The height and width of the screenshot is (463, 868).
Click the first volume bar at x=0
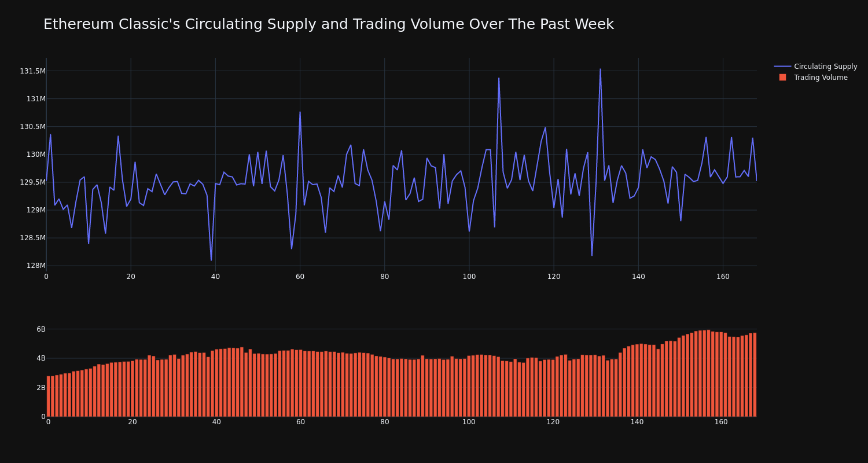click(x=49, y=396)
